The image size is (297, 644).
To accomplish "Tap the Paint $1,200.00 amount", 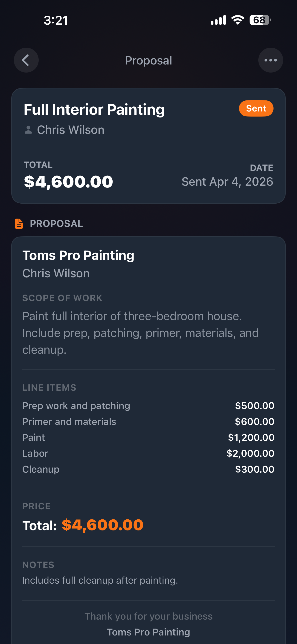I will pos(251,437).
